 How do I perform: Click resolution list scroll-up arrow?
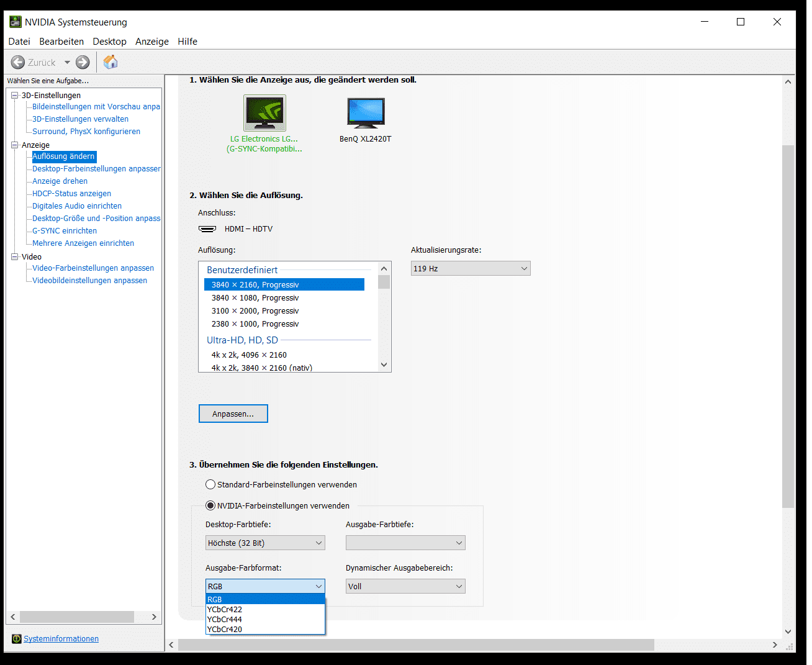(384, 269)
